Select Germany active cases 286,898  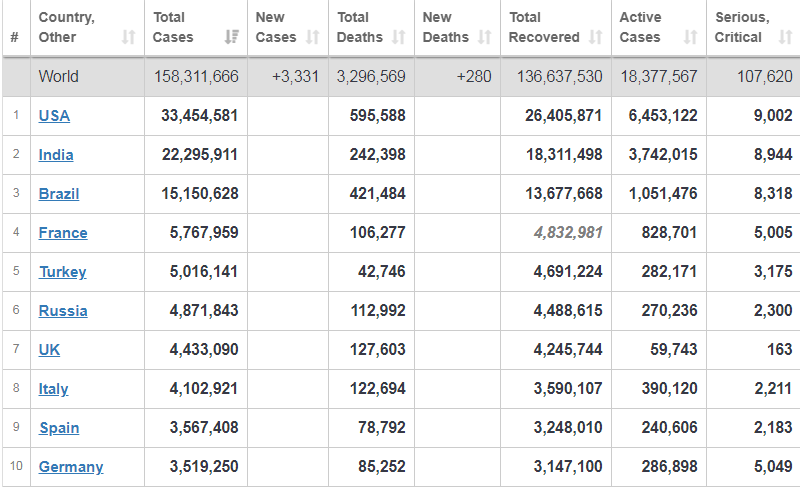669,467
